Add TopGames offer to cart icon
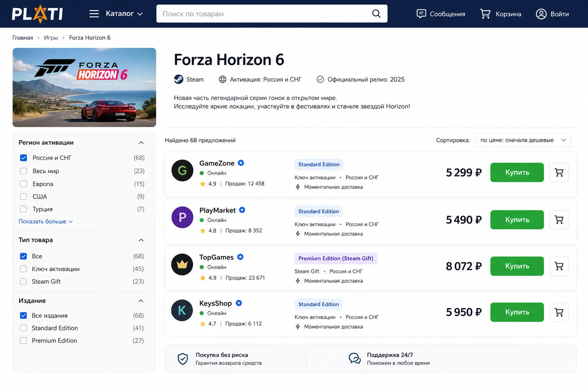 click(x=559, y=266)
